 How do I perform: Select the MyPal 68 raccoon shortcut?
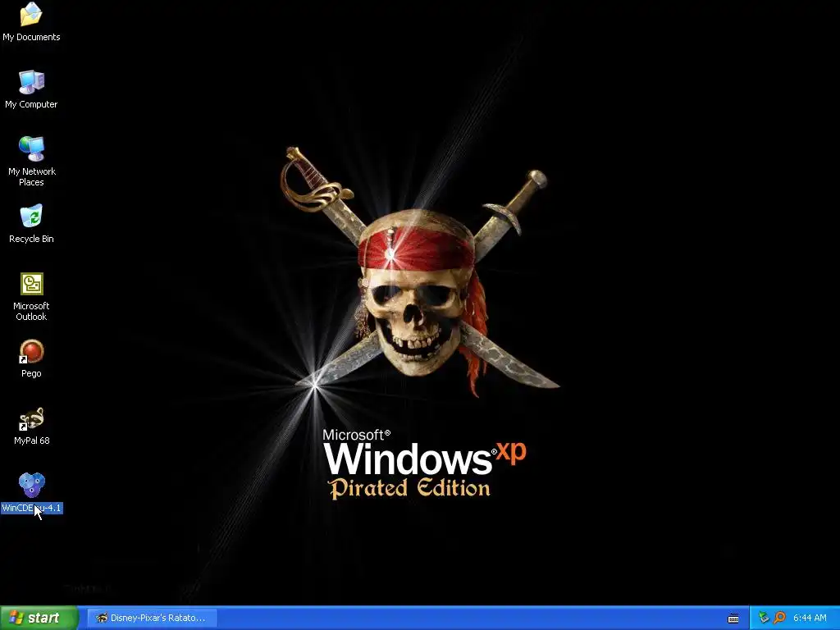pos(31,419)
